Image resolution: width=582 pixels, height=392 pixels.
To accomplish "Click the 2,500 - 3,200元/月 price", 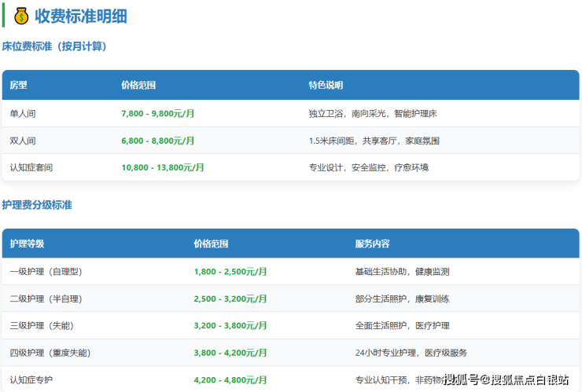I will [230, 299].
